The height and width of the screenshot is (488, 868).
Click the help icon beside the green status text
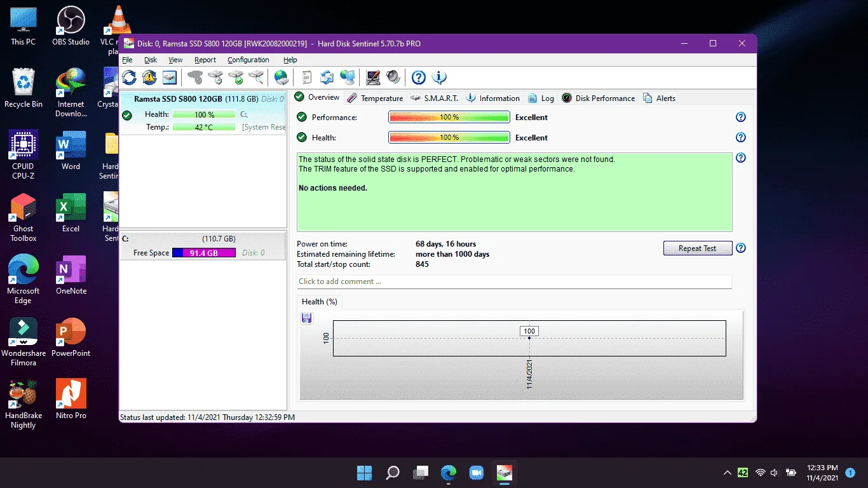[740, 158]
